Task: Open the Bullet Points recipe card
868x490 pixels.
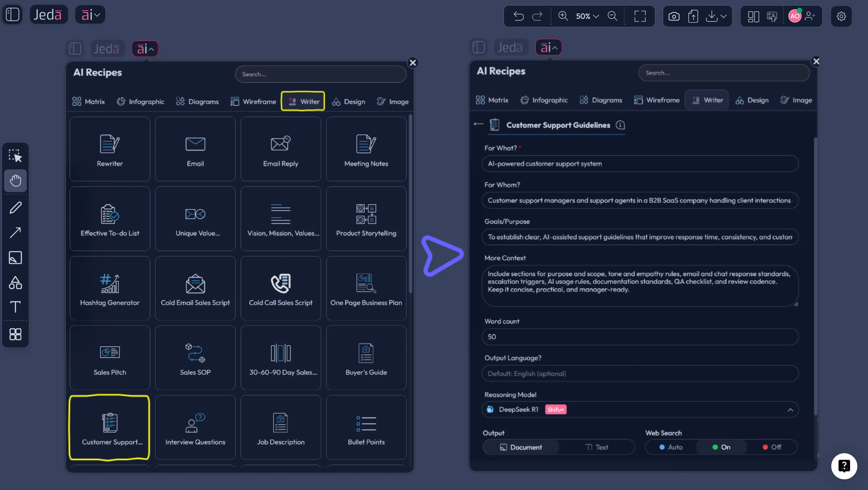Action: (366, 428)
